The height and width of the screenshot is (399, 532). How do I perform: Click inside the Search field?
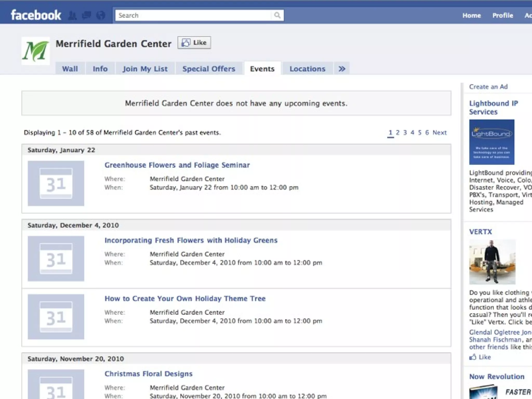tap(192, 15)
